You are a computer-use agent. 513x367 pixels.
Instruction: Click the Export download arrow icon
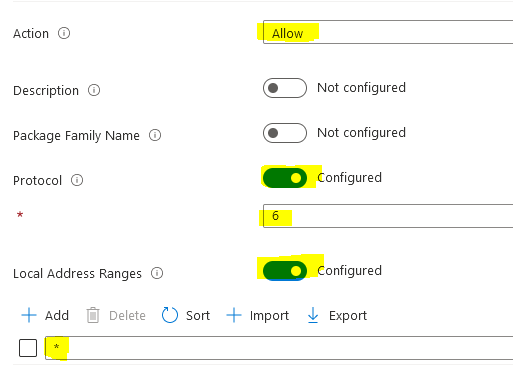point(313,315)
